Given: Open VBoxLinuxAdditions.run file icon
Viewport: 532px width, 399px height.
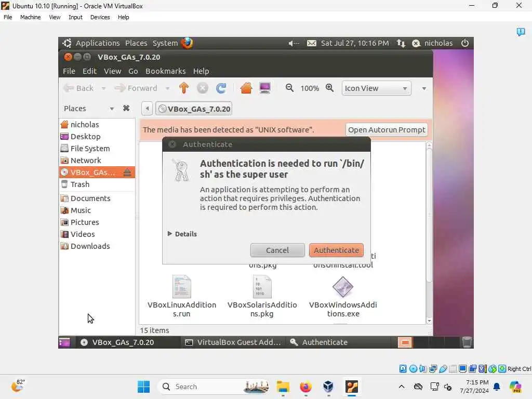Looking at the screenshot, I should tap(182, 287).
